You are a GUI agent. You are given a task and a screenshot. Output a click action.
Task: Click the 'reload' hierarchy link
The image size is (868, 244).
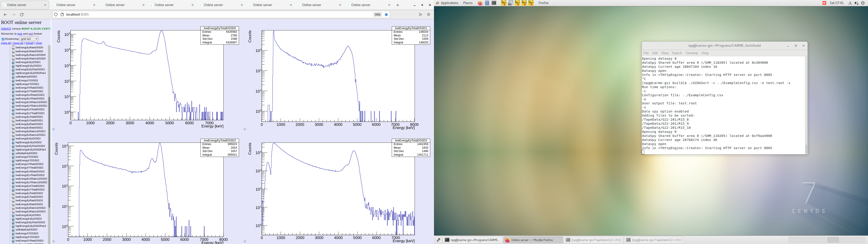tap(29, 43)
